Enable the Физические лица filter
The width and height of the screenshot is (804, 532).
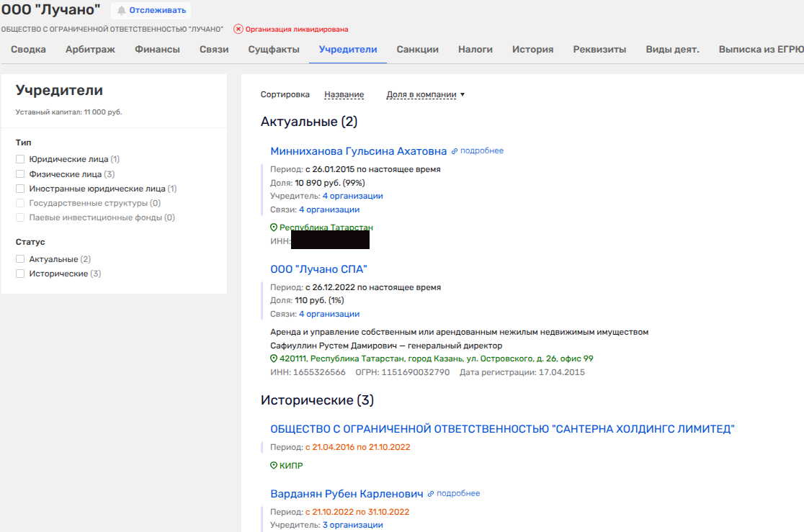pos(20,174)
